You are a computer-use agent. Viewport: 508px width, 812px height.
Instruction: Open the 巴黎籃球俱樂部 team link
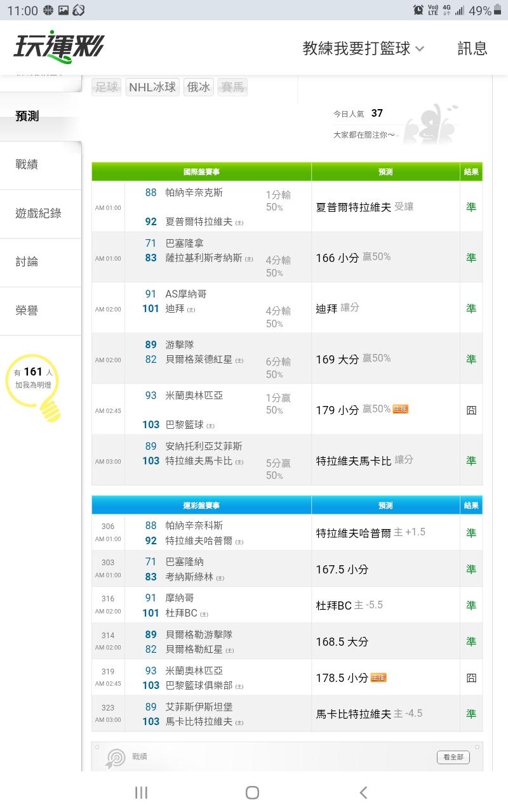[199, 686]
